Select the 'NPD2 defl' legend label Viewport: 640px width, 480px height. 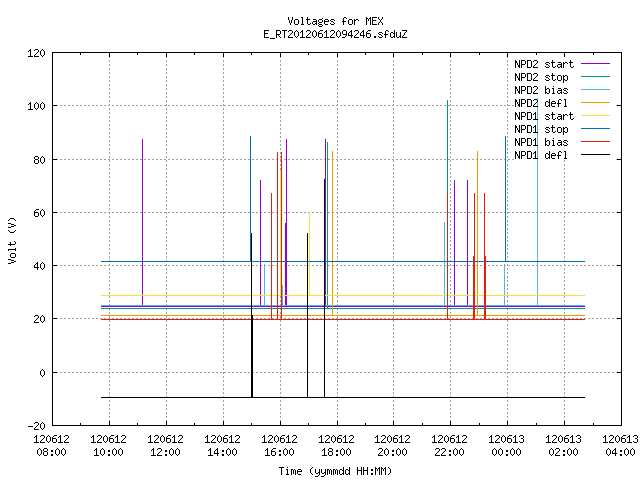(541, 103)
